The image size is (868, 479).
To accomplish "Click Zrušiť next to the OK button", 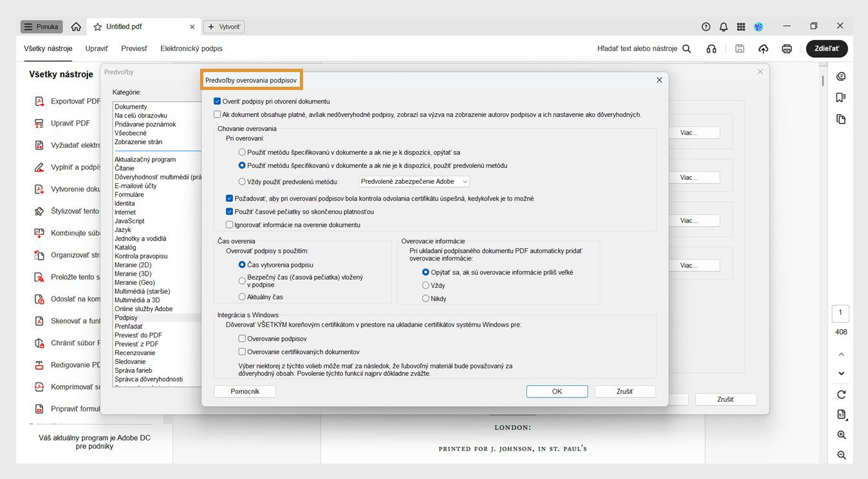I will (625, 392).
